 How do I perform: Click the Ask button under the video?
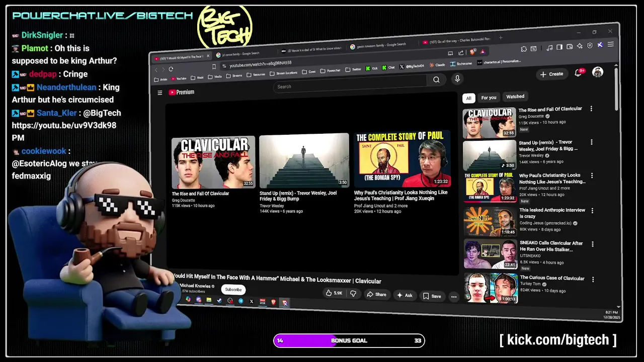[x=405, y=296]
